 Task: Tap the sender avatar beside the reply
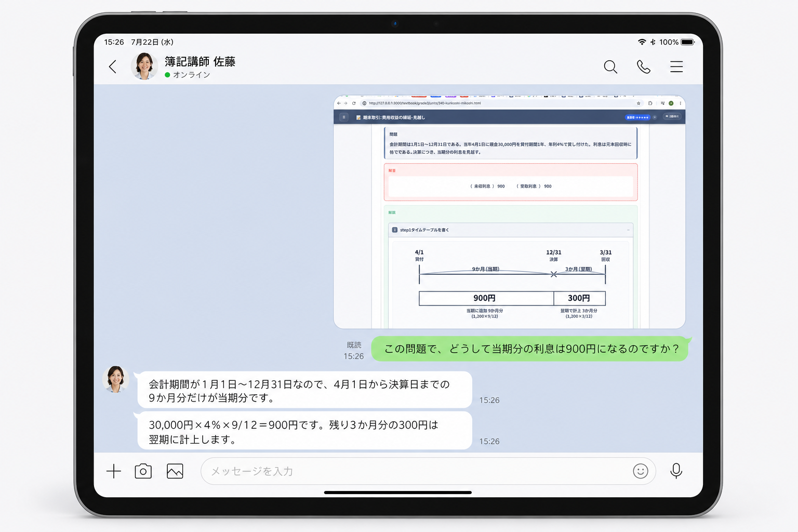(116, 379)
